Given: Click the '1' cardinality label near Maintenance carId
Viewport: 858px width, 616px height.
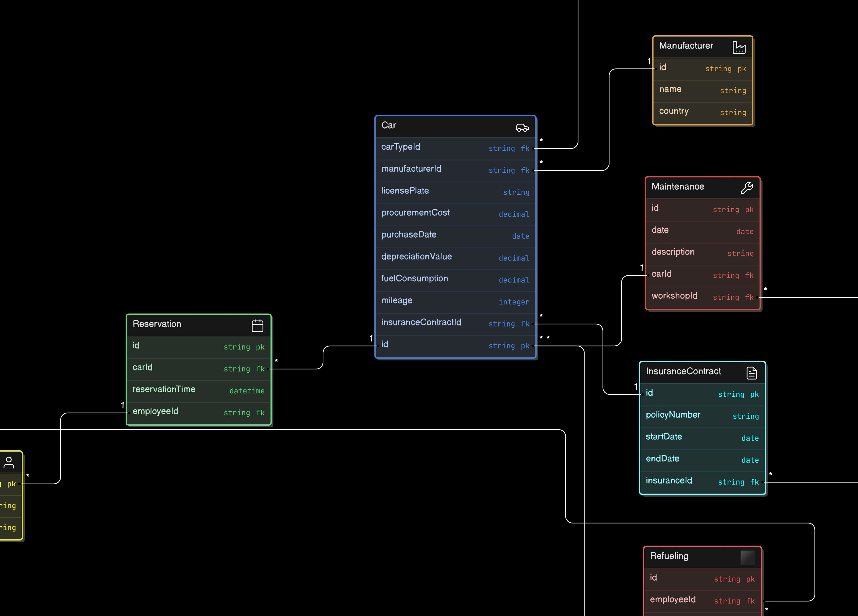Looking at the screenshot, I should (642, 268).
